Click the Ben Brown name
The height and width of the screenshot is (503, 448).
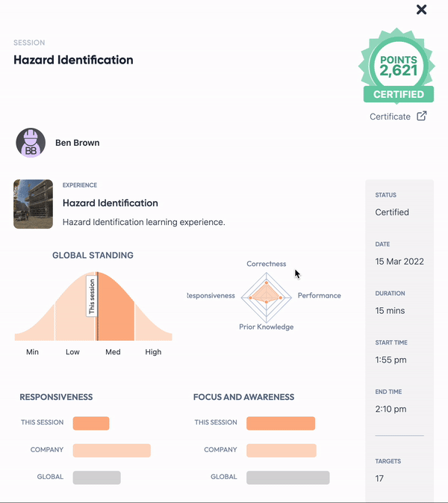point(77,143)
